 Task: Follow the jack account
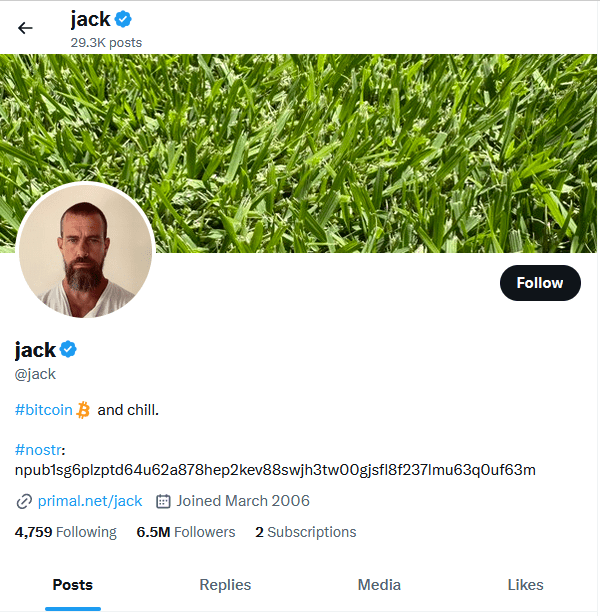tap(540, 283)
